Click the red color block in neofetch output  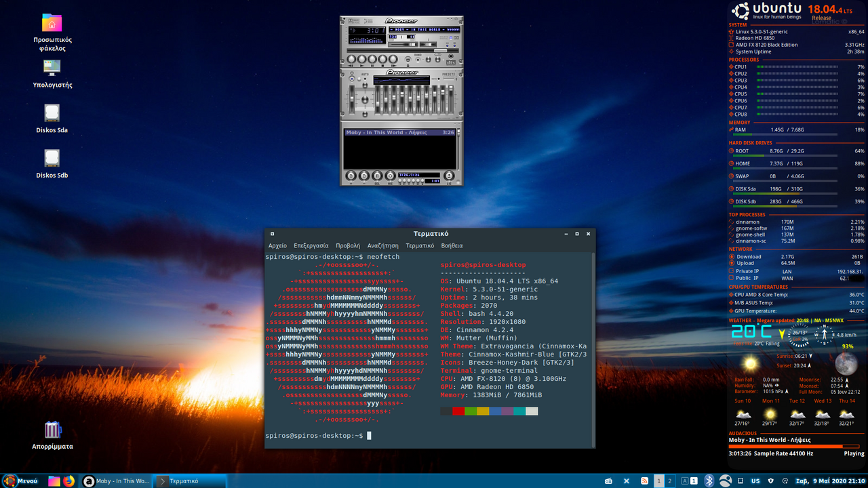pyautogui.click(x=458, y=411)
